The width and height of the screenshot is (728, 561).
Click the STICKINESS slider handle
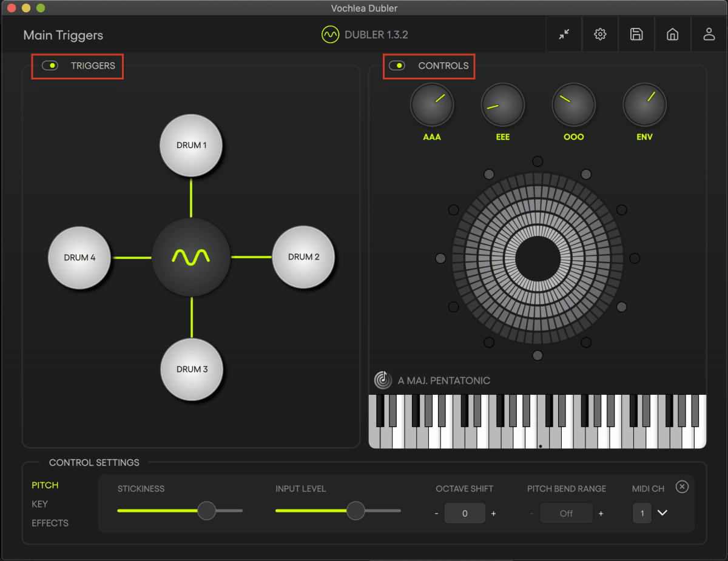[x=207, y=511]
